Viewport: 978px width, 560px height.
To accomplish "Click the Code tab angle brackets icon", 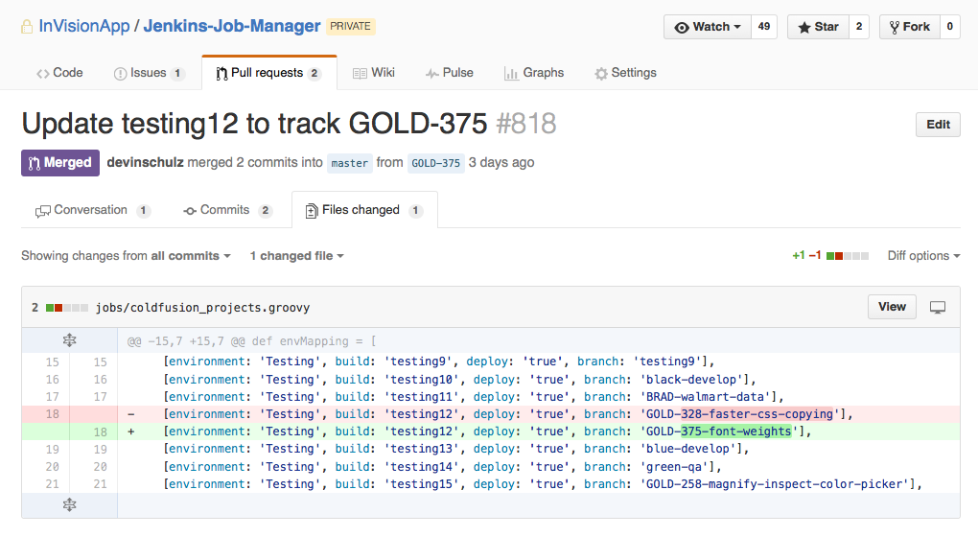I will coord(42,74).
